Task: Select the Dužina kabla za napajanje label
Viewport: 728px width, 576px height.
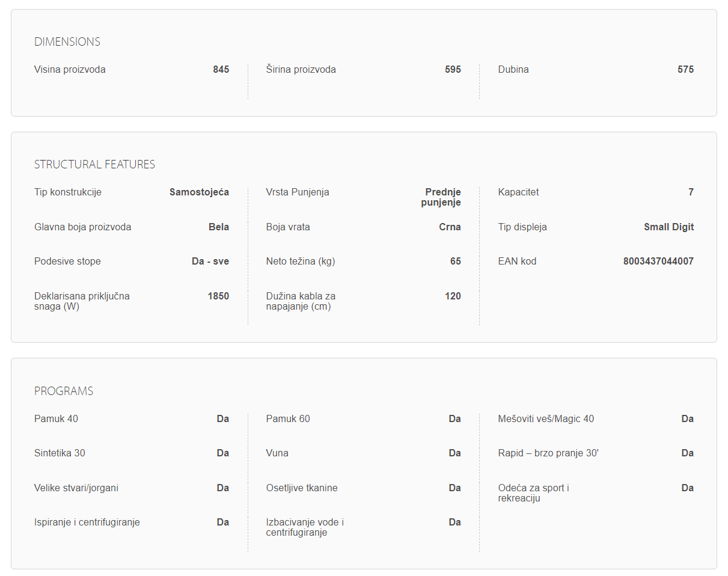Action: pos(301,301)
